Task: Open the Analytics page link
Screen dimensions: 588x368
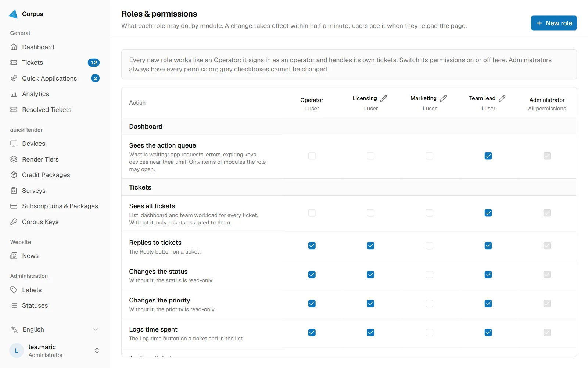Action: 55,94
